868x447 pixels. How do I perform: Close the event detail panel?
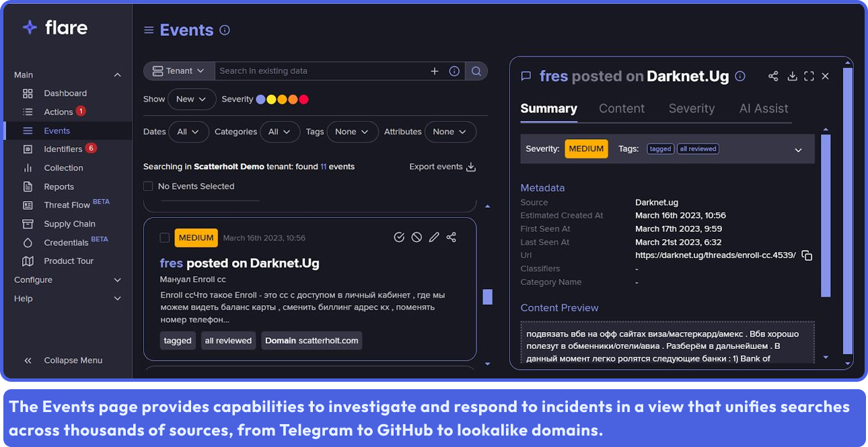click(x=826, y=77)
